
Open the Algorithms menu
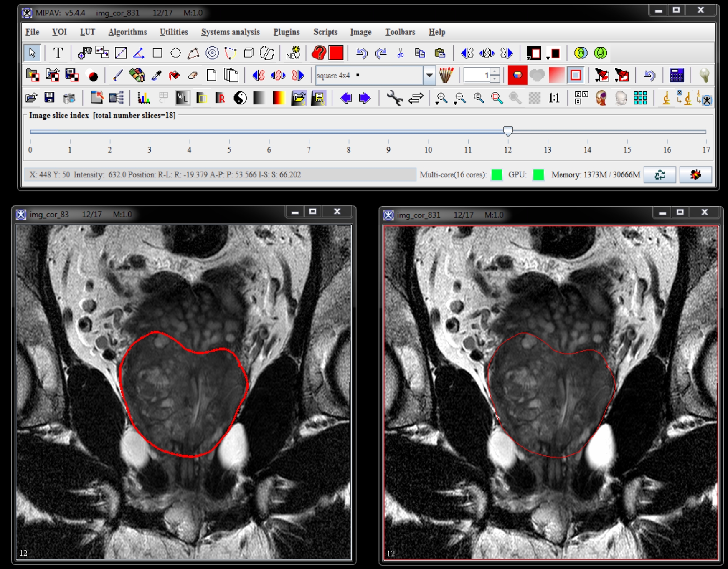pos(127,32)
